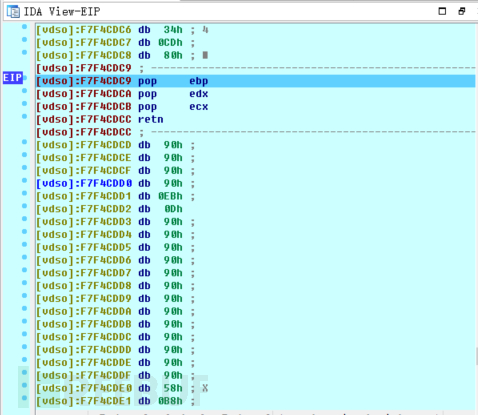478x415 pixels.
Task: Toggle breakpoint dot at F7F4CDE0
Action: 24,385
